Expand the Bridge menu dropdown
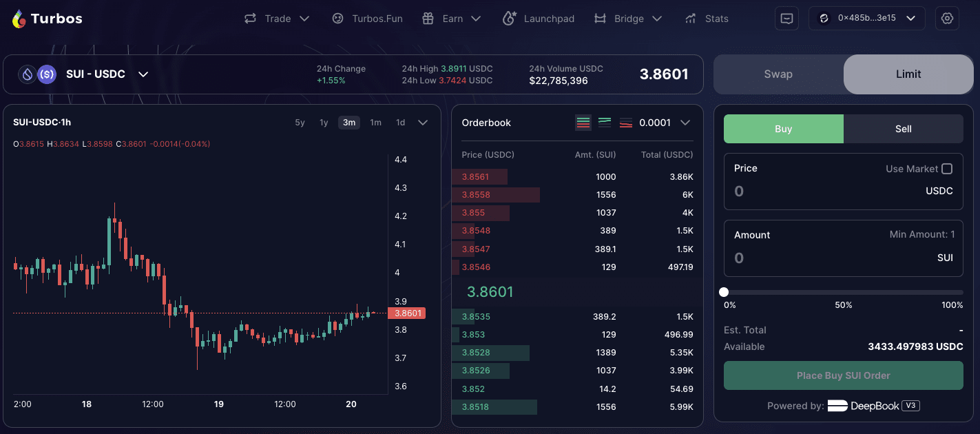 tap(656, 19)
